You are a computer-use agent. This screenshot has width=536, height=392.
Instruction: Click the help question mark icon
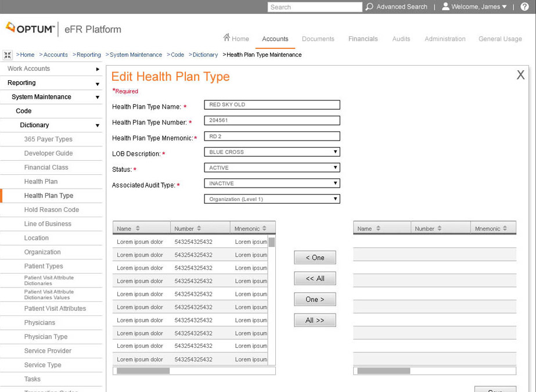[x=524, y=7]
